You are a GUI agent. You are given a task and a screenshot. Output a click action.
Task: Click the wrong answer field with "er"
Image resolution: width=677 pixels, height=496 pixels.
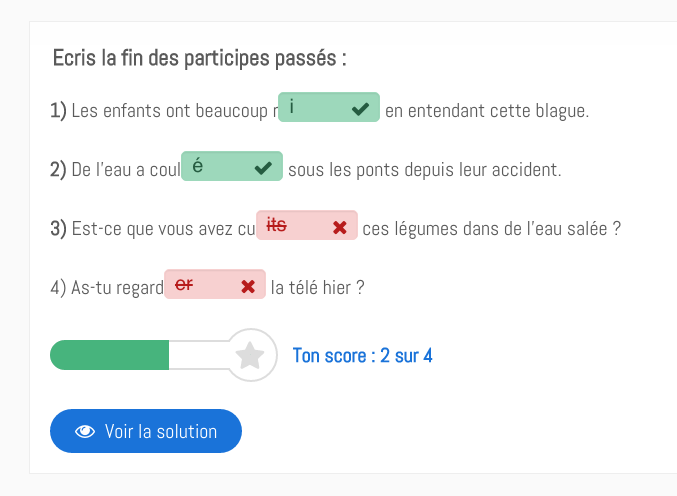coord(215,284)
